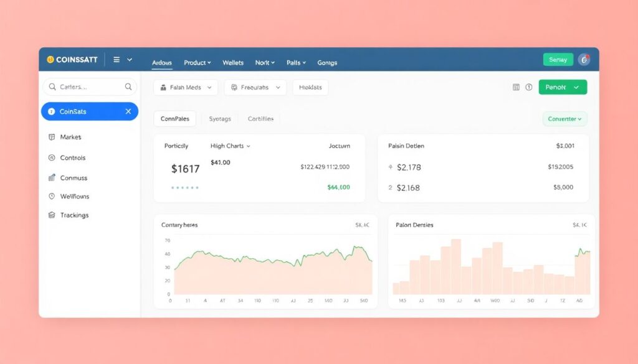This screenshot has width=638, height=364.
Task: Click the Markes sidebar icon
Action: [x=51, y=137]
